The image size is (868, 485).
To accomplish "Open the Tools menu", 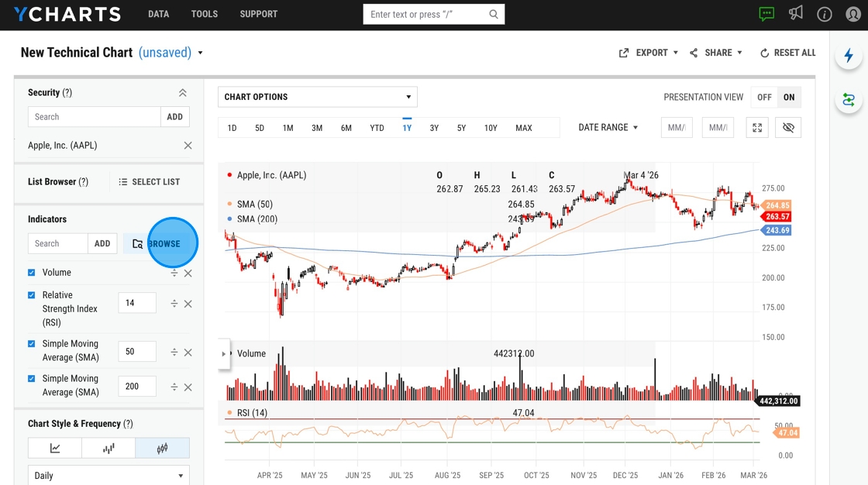I will [205, 15].
